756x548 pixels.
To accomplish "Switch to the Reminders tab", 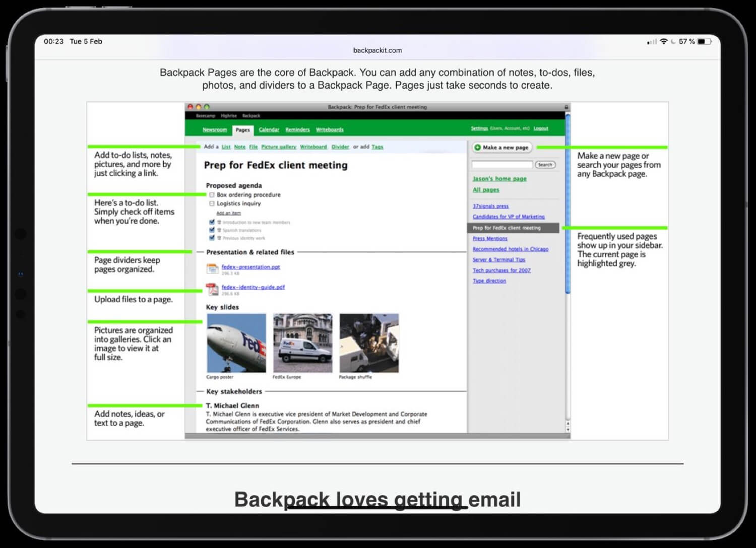I will coord(297,129).
